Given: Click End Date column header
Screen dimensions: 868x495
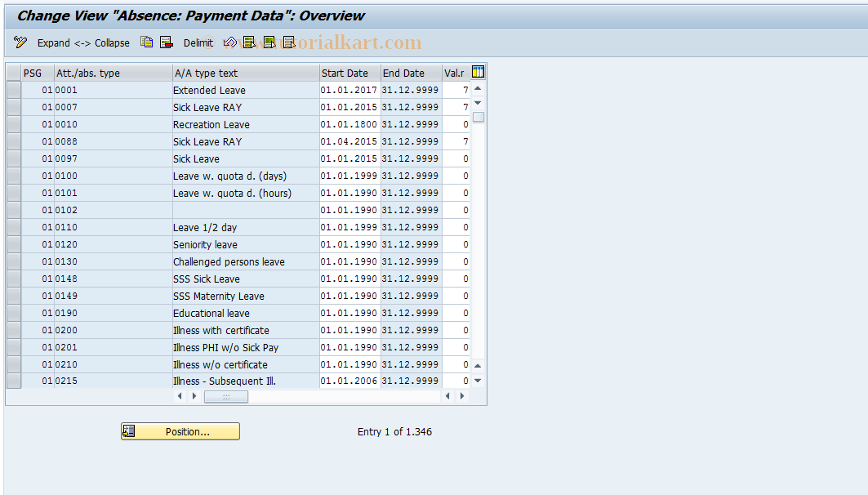Looking at the screenshot, I should [x=412, y=73].
